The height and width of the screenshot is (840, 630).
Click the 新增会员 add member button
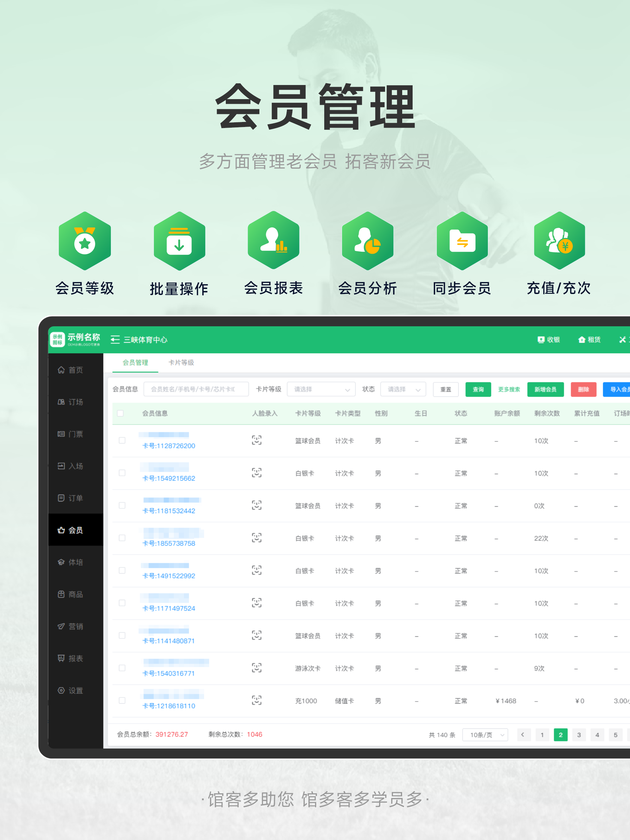[545, 389]
